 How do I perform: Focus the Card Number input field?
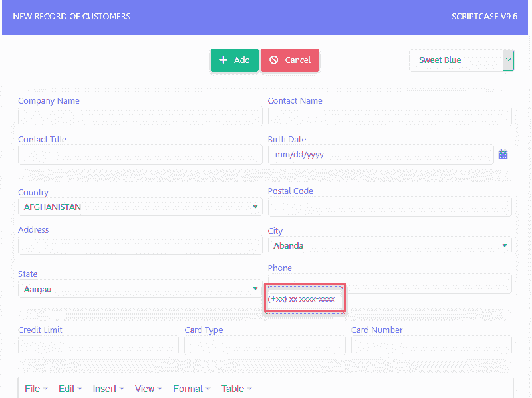(x=431, y=345)
